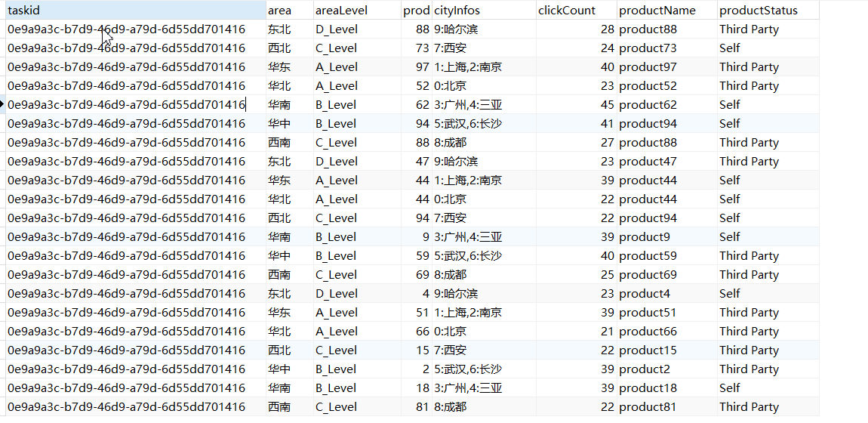Select the product47 cell

click(x=667, y=161)
